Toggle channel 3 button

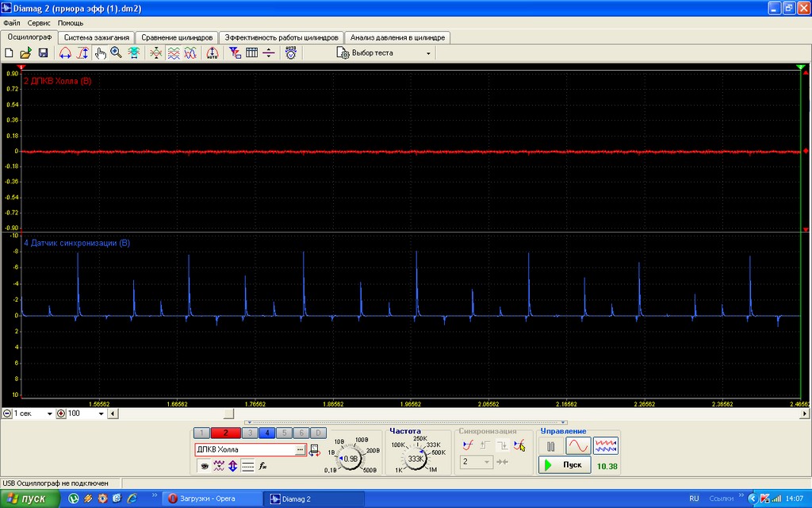click(x=250, y=433)
